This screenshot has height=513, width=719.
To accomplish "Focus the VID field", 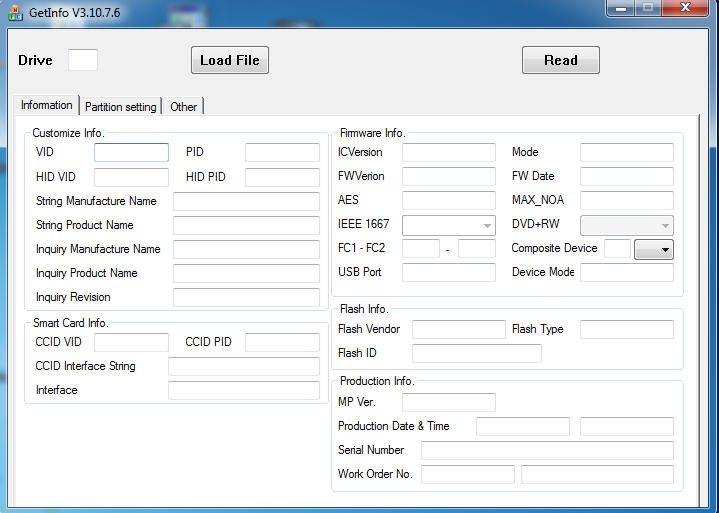I will click(x=131, y=152).
